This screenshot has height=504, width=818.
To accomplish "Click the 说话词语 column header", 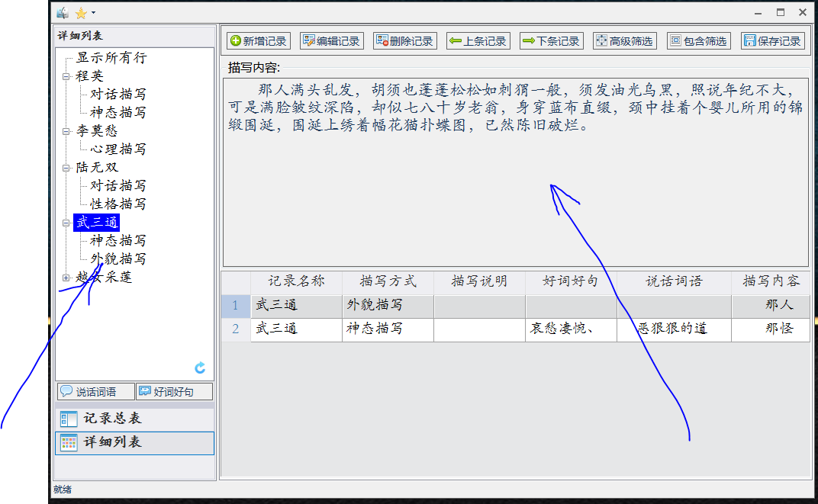I will (x=674, y=282).
